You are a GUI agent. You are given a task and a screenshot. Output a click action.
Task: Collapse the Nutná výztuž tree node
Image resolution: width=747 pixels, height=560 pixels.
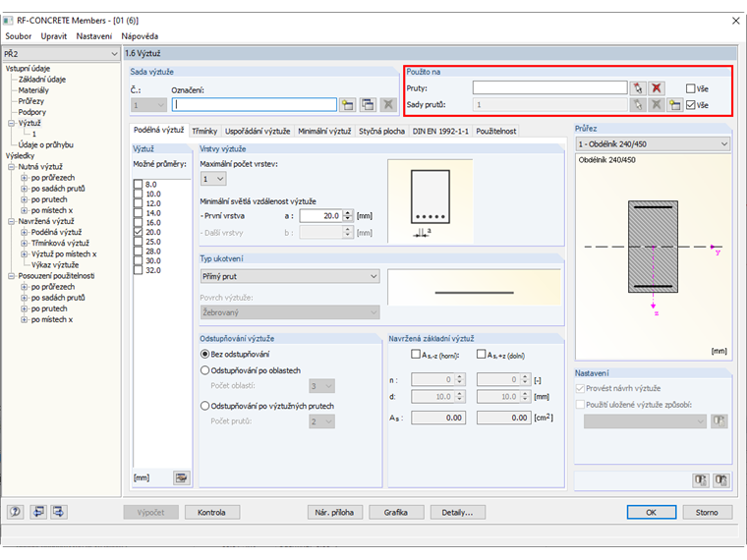coord(11,167)
